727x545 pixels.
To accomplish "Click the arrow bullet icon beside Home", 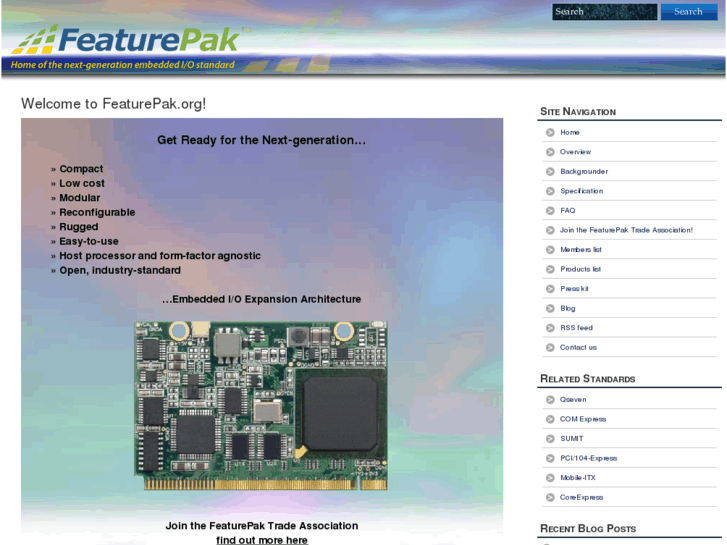I will 550,133.
